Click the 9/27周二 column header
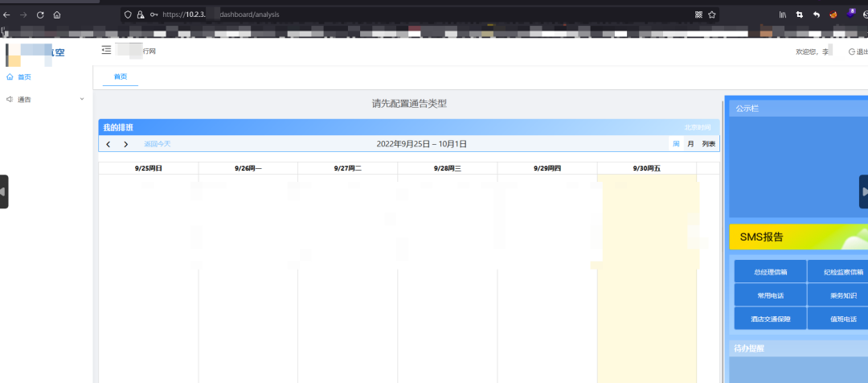The height and width of the screenshot is (383, 868). click(x=348, y=168)
